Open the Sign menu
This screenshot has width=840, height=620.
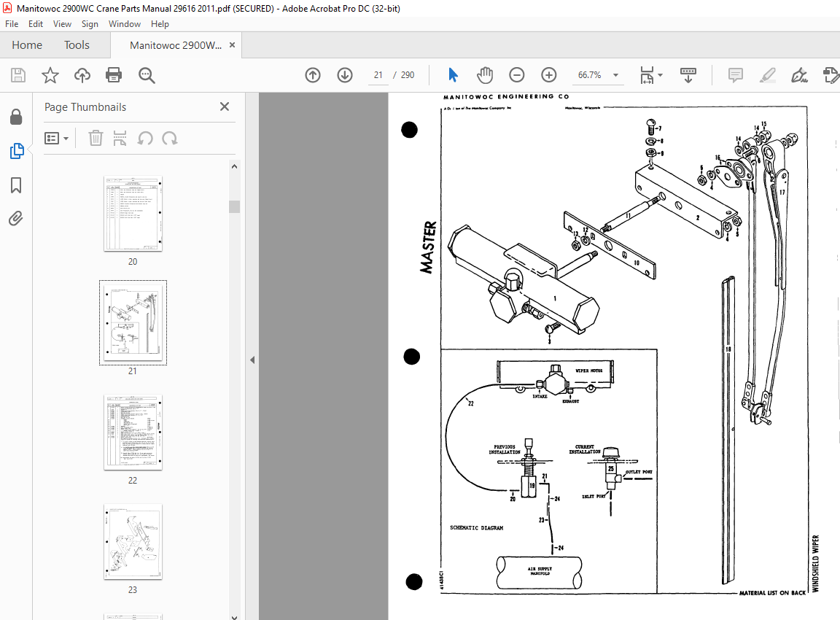[x=90, y=24]
